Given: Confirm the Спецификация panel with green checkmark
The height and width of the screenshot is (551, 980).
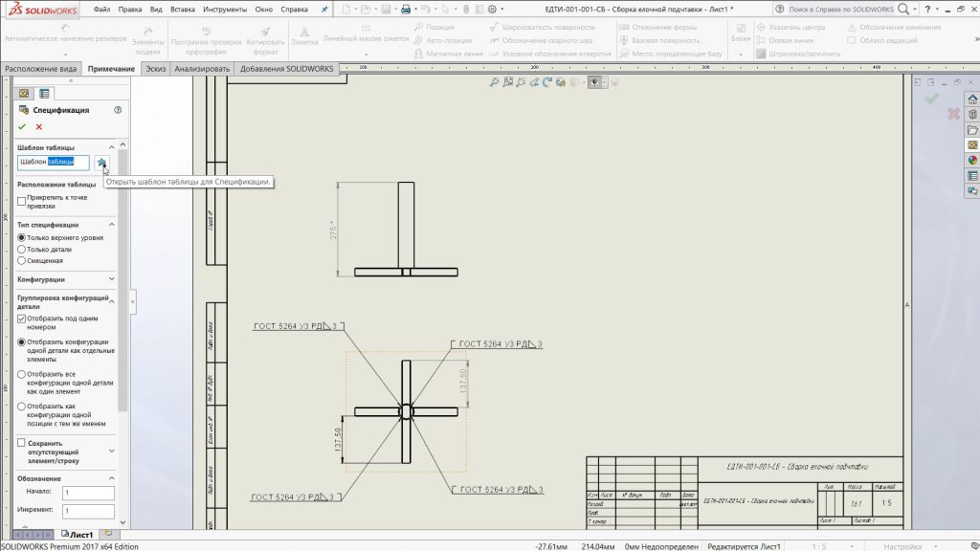Looking at the screenshot, I should pyautogui.click(x=22, y=127).
